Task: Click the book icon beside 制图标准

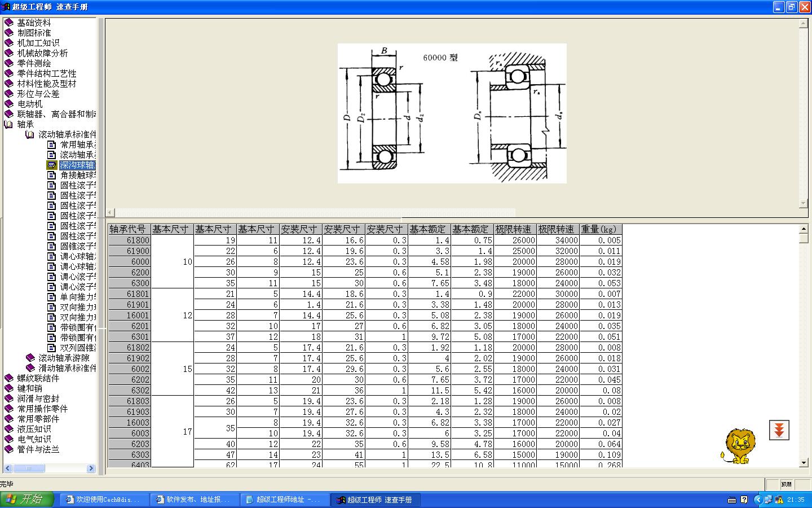Action: click(x=8, y=33)
